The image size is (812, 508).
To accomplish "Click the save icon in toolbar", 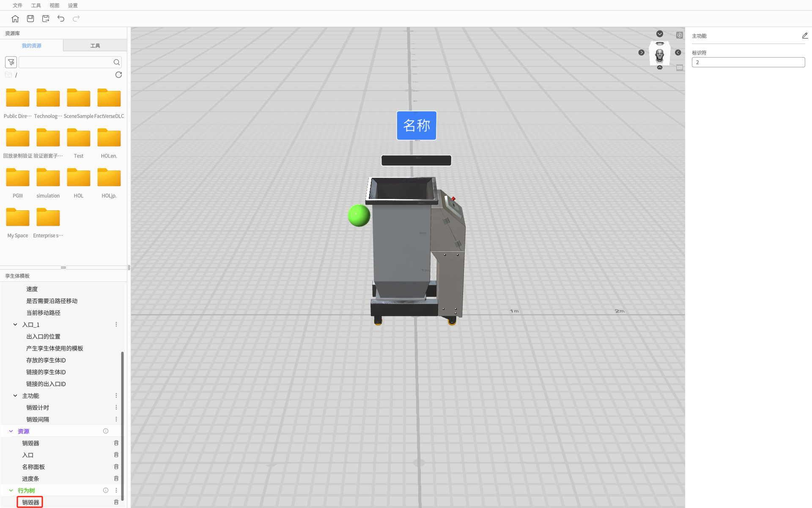I will (x=30, y=19).
